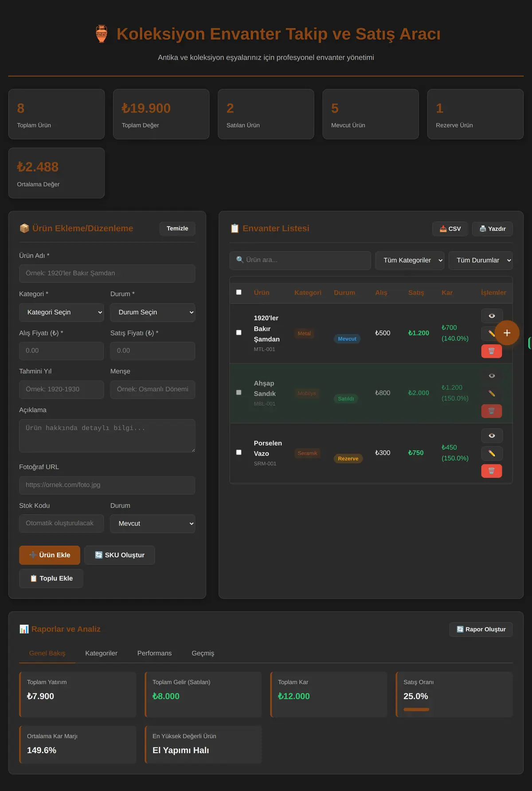
Task: Switch to the Genel Bakış tab
Action: click(47, 653)
